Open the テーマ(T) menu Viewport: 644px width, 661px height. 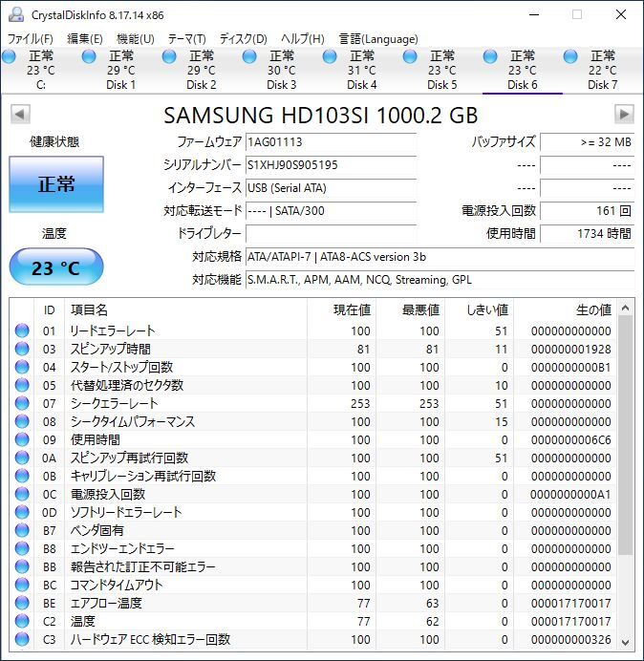coord(187,39)
